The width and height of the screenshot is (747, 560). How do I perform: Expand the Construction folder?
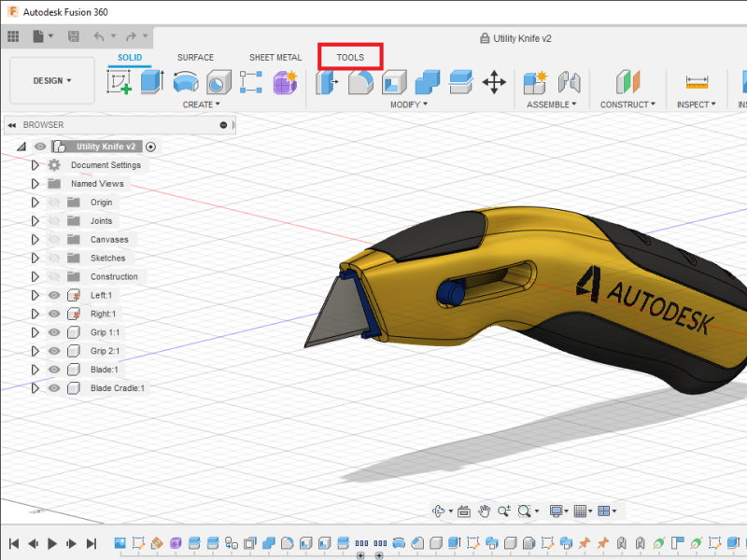point(35,276)
